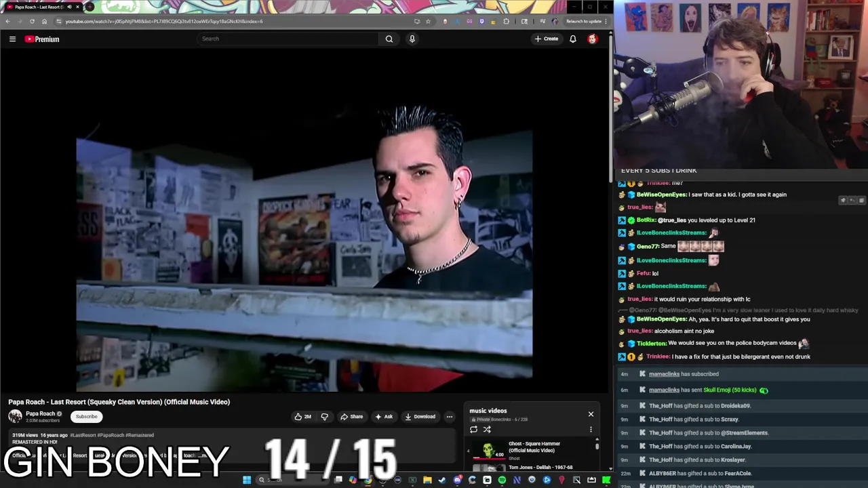868x488 pixels.
Task: Like the video showing 2M likes
Action: pos(303,417)
